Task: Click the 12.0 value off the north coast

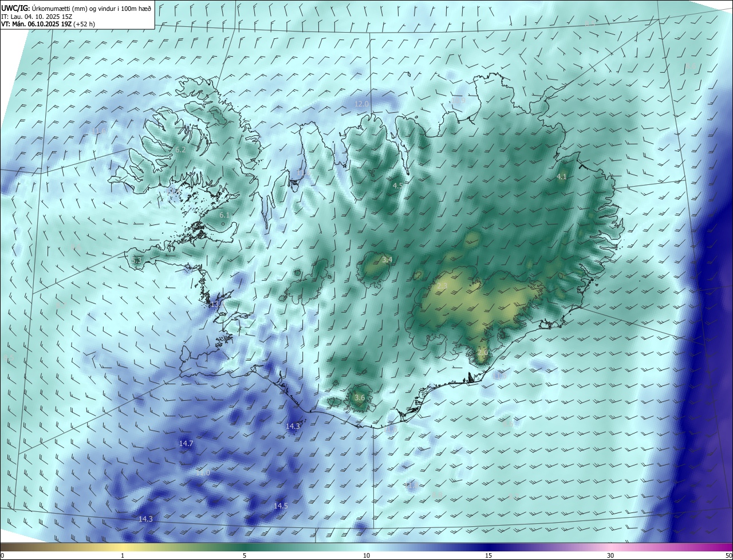Action: [x=362, y=104]
